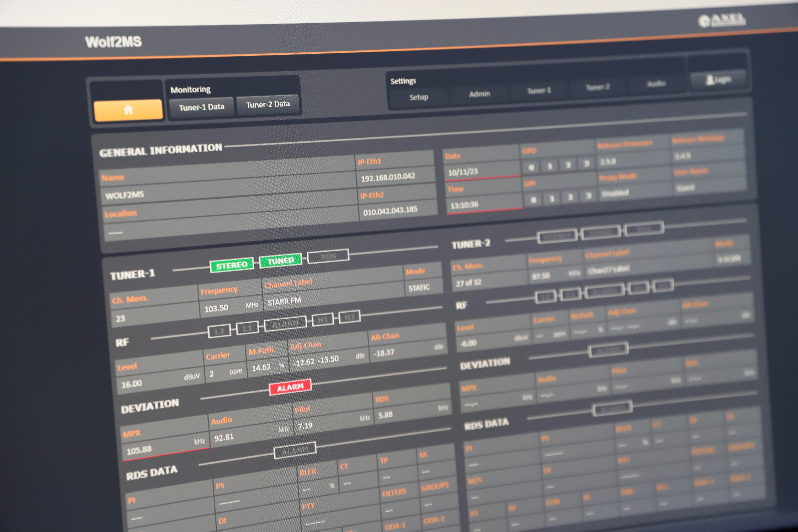Click the RDS deviation value 5.88

(x=385, y=415)
